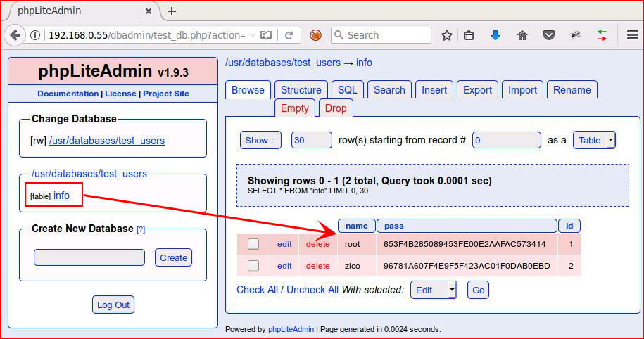644x339 pixels.
Task: Toggle reader view book icon
Action: (266, 35)
